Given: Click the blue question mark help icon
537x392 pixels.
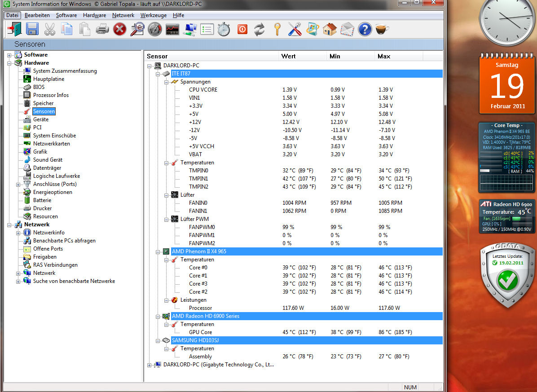Looking at the screenshot, I should tap(365, 29).
